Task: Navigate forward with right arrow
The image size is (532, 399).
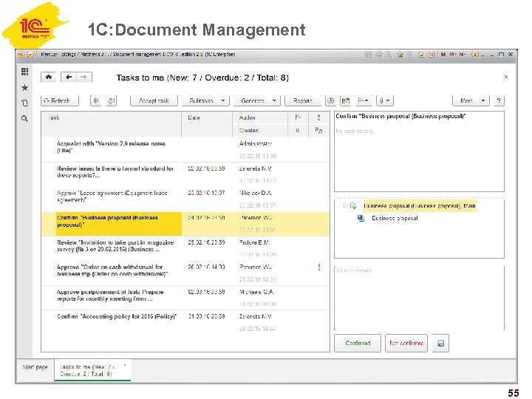Action: click(x=83, y=77)
